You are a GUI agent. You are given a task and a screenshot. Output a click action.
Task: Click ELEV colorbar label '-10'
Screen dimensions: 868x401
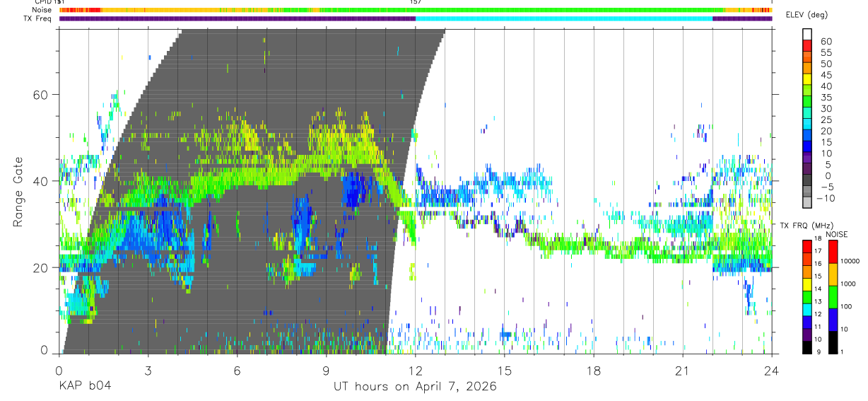tap(826, 199)
